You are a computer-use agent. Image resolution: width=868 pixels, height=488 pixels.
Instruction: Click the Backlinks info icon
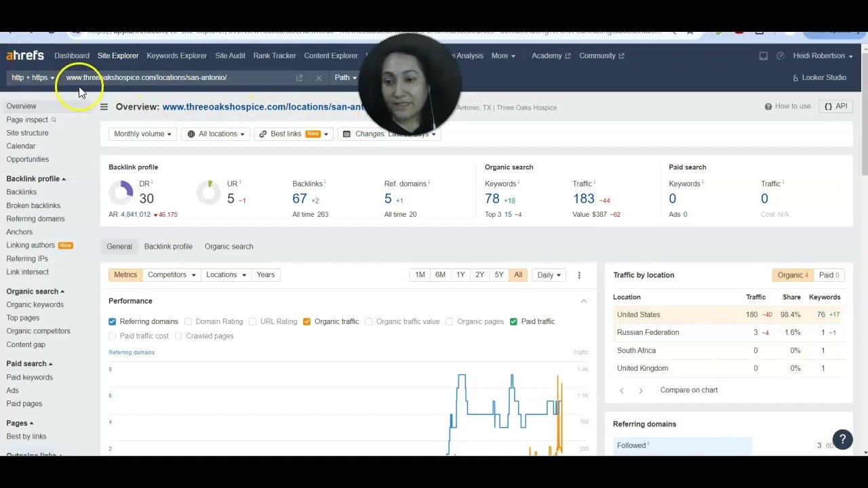(x=325, y=182)
